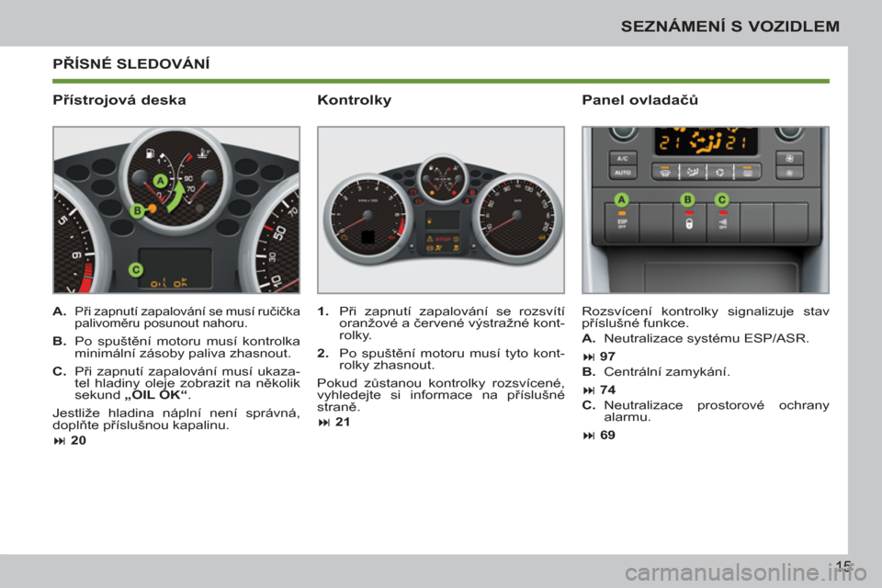Screen dimensions: 882x588
Task: Open page reference 97 for ESP/ASR
Action: click(607, 356)
